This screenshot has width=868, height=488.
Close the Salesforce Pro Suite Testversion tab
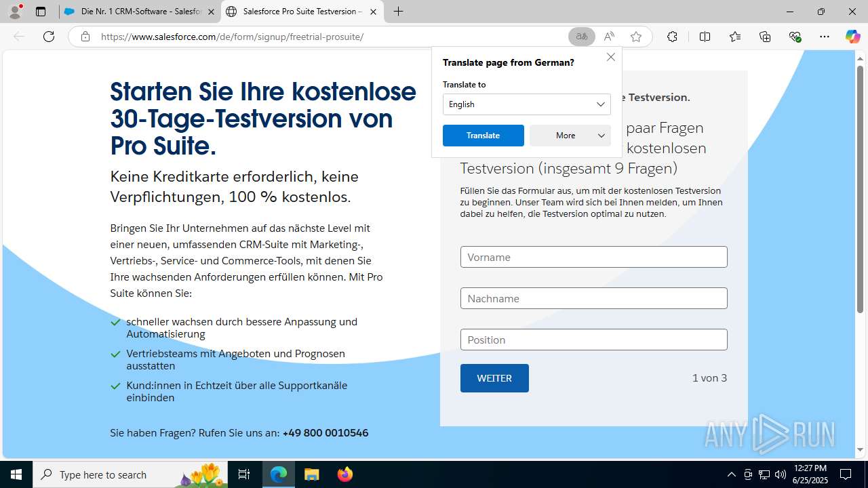373,12
